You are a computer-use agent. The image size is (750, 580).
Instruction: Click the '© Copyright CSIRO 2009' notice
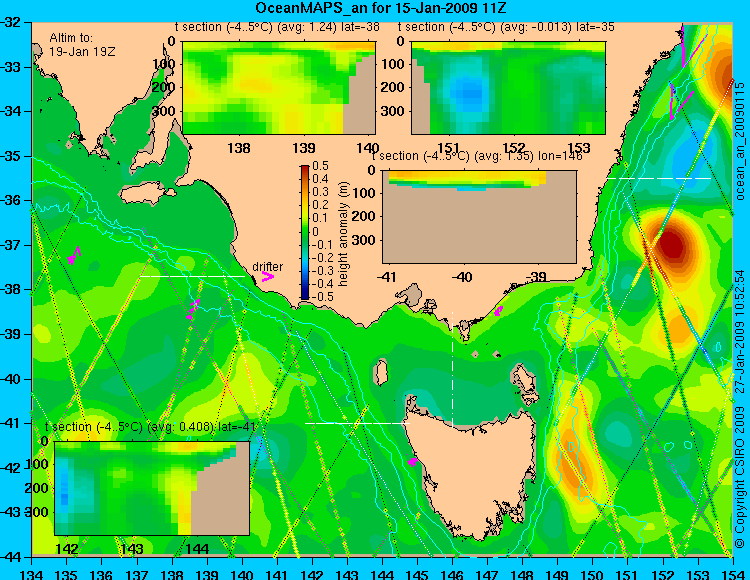(x=740, y=478)
